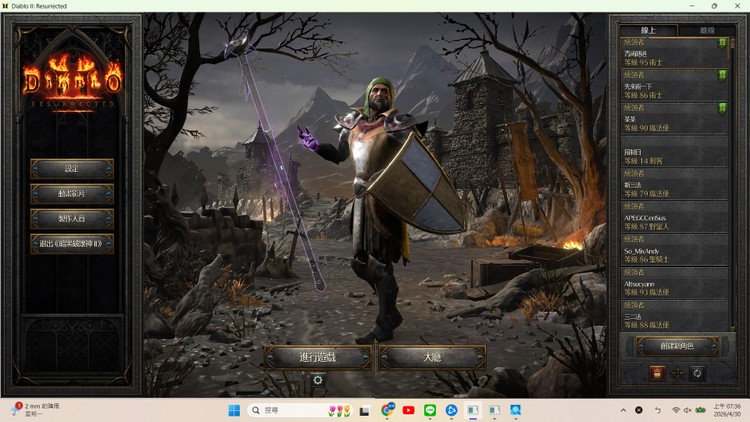The image size is (750, 422).
Task: Open the Chrome browser in taskbar
Action: [387, 410]
